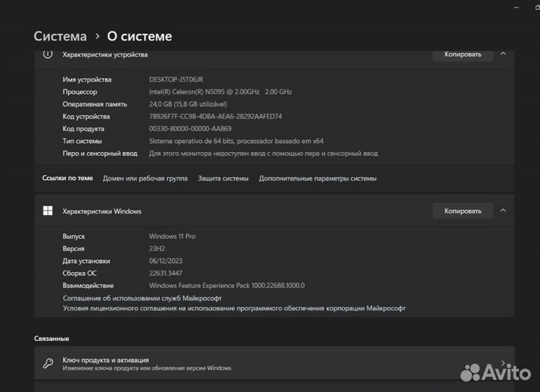Click the О системе breadcrumb title
Image resolution: width=540 pixels, height=392 pixels.
coord(139,36)
